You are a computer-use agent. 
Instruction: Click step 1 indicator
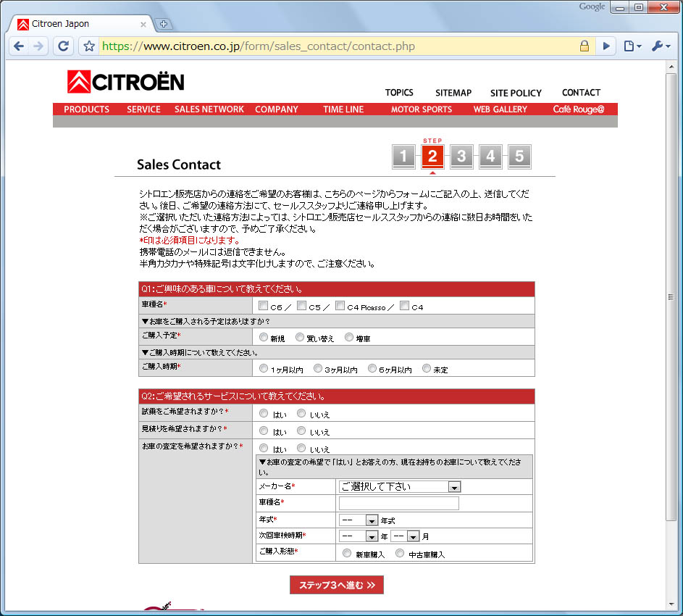(403, 156)
